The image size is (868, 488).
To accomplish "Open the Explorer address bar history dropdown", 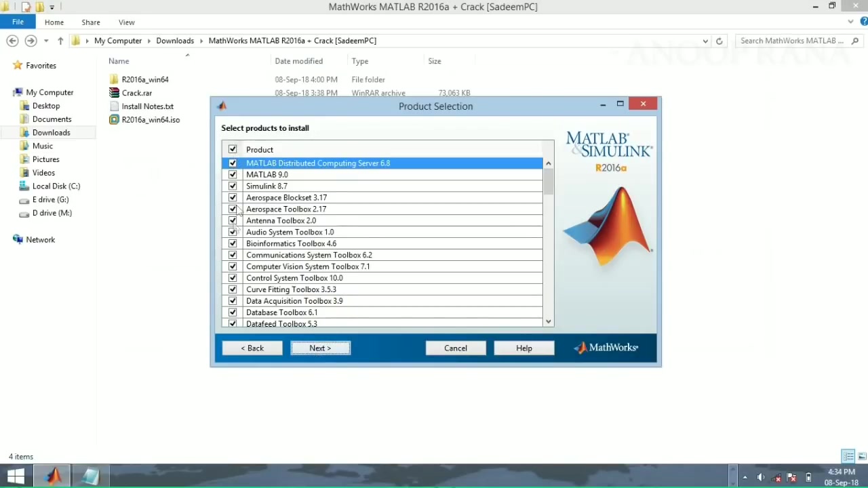I will (x=706, y=41).
